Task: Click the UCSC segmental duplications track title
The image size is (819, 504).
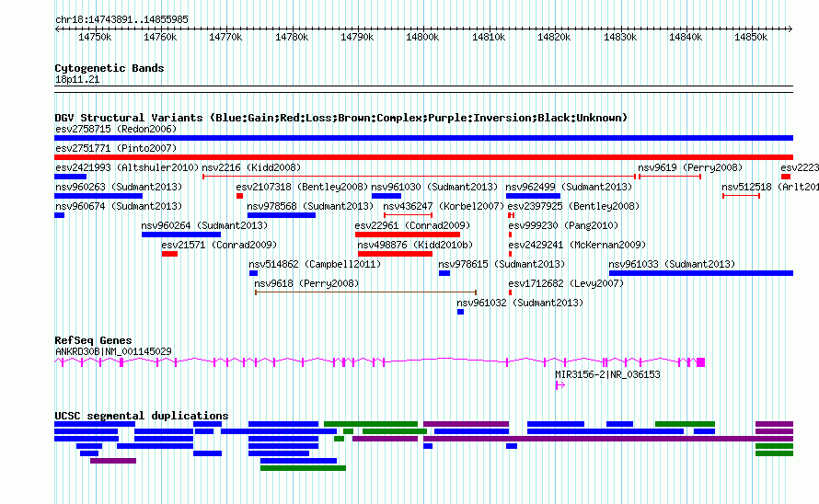Action: (142, 417)
